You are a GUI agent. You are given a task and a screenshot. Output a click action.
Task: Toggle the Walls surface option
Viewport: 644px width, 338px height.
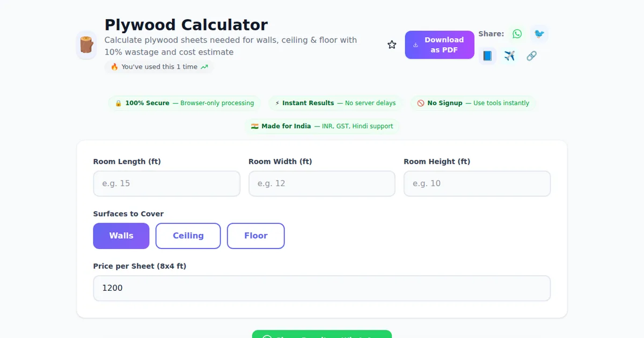[121, 236]
